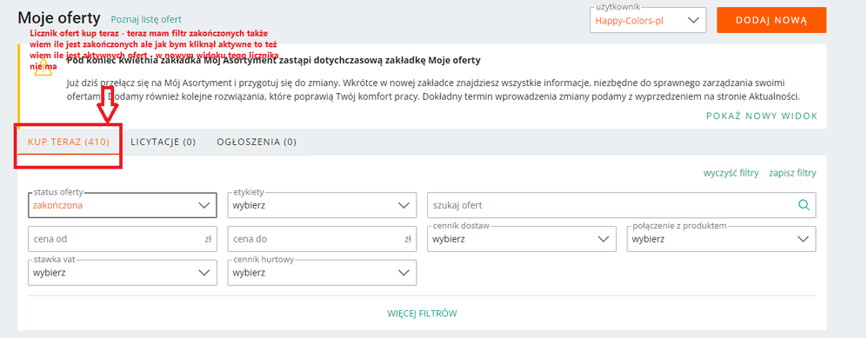Expand WIĘCEJ FILTRÓW
This screenshot has height=338, width=868.
[x=422, y=314]
